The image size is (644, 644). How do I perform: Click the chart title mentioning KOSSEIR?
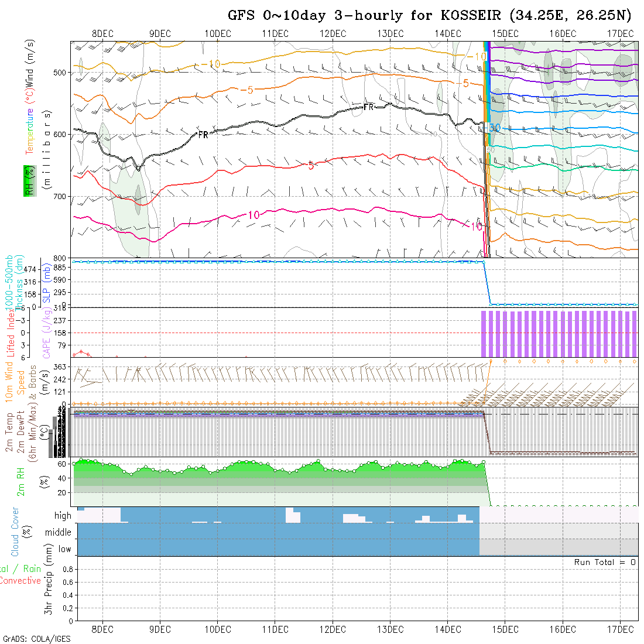pyautogui.click(x=431, y=15)
